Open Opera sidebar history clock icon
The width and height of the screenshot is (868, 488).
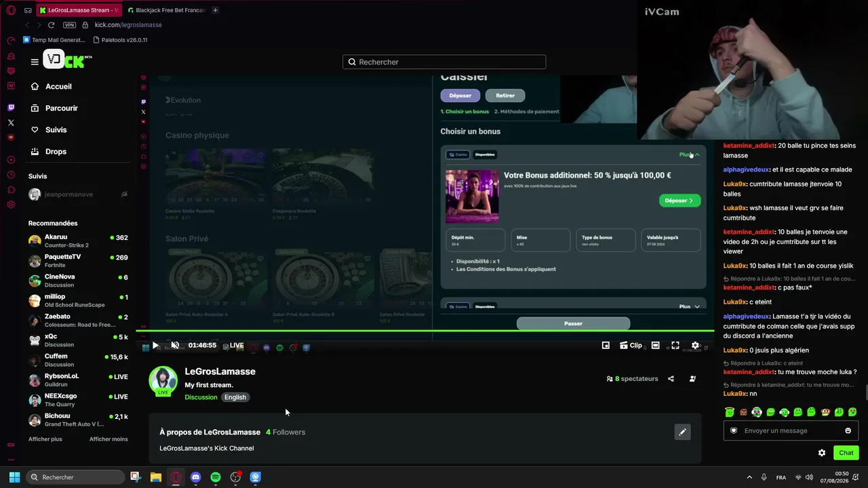(11, 175)
